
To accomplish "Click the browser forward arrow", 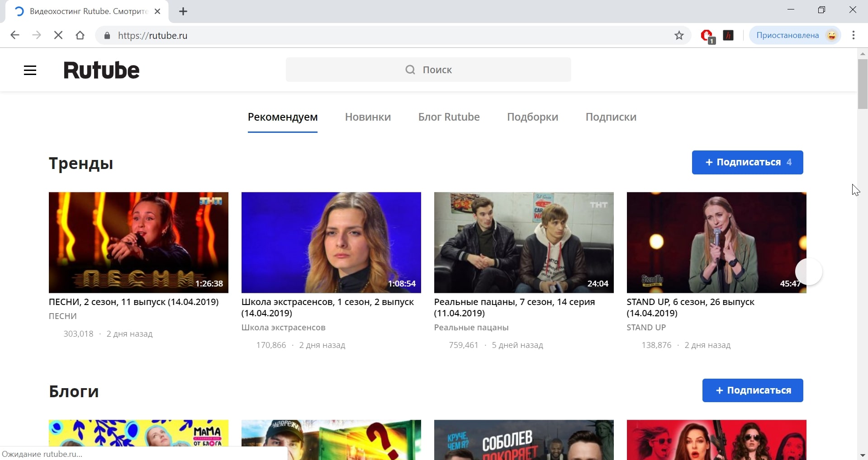I will [37, 35].
